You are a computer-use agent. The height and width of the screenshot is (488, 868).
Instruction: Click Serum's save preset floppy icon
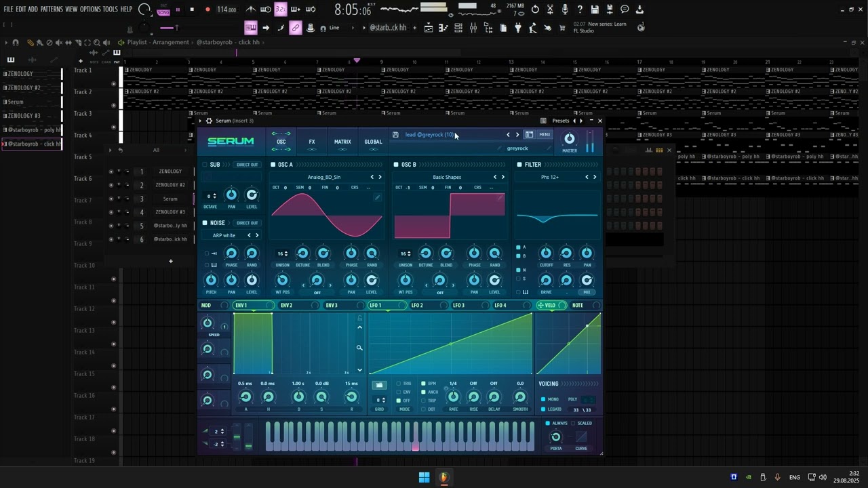395,135
